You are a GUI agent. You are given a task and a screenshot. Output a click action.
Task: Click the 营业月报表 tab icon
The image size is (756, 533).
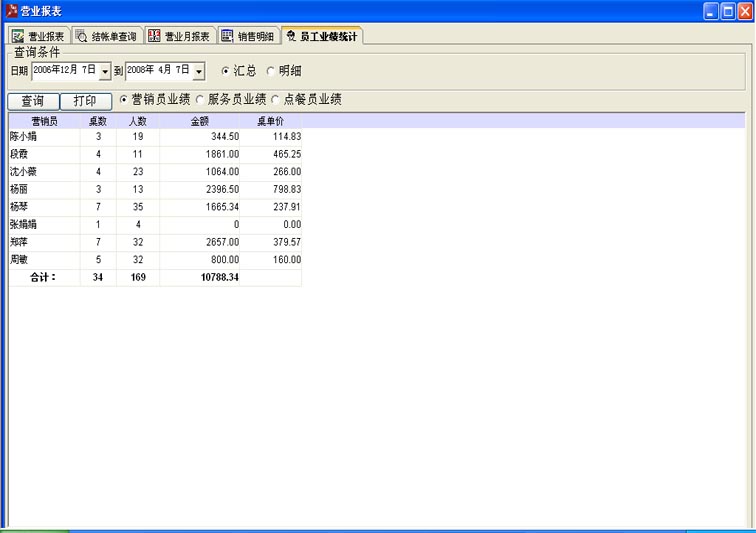tap(154, 36)
